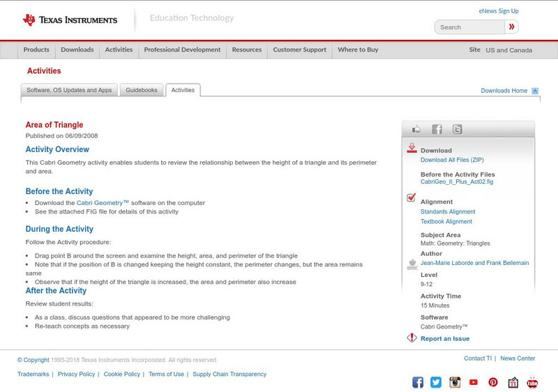Open the footer Facebook icon
This screenshot has height=392, width=558.
[418, 382]
